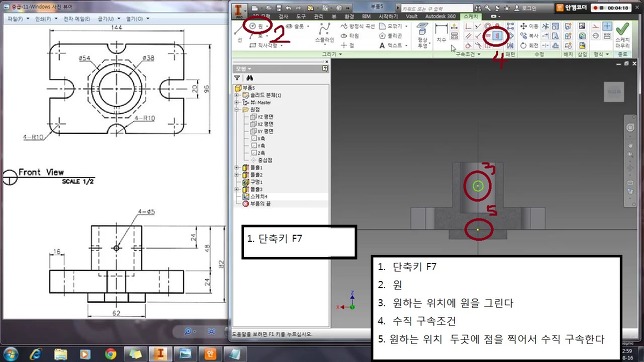This screenshot has width=644, height=362.
Task: Select the Point (점) tool
Action: click(x=347, y=45)
